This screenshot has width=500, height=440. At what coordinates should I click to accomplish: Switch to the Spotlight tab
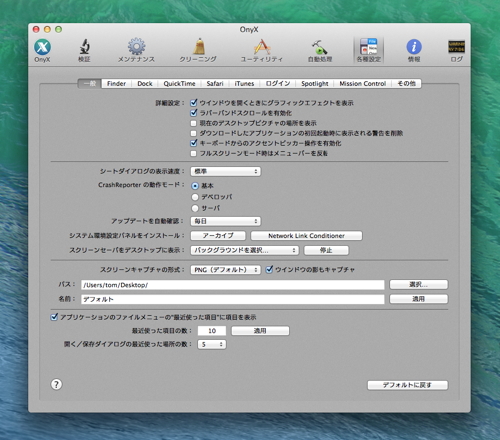pos(315,83)
